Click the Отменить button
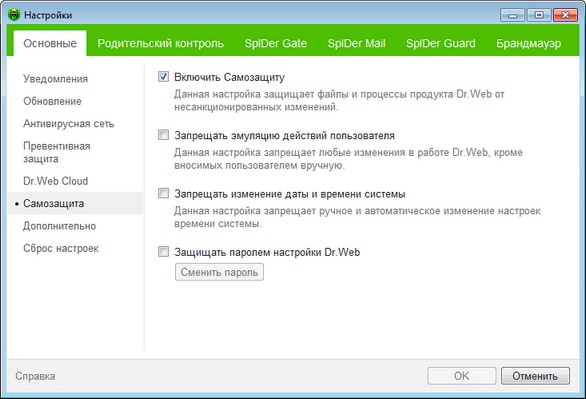586x399 pixels. tap(535, 376)
